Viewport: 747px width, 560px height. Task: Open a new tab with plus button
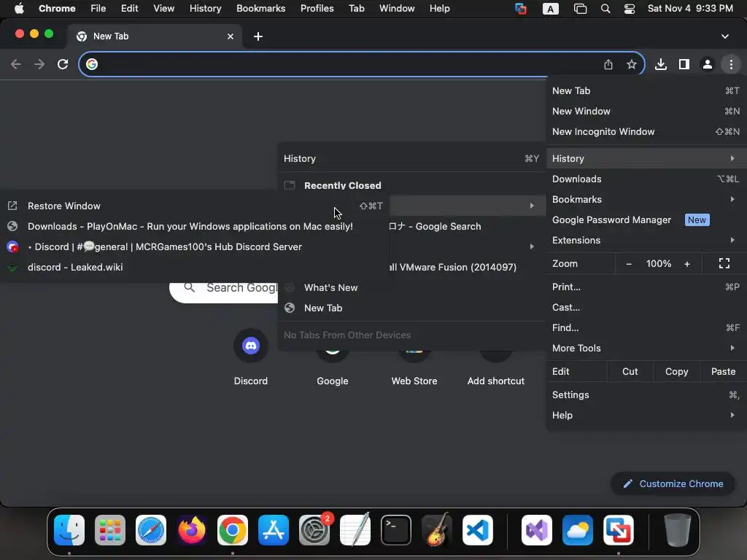pyautogui.click(x=258, y=36)
